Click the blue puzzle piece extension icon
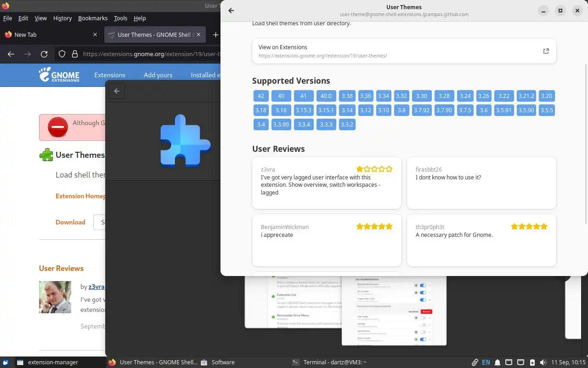This screenshot has height=368, width=588. [x=185, y=141]
